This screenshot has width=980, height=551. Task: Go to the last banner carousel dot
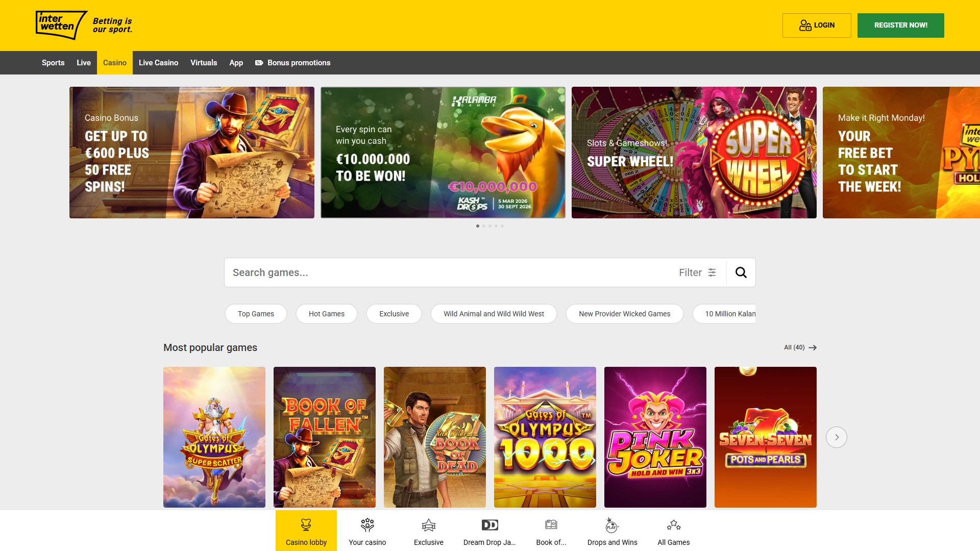pyautogui.click(x=502, y=226)
